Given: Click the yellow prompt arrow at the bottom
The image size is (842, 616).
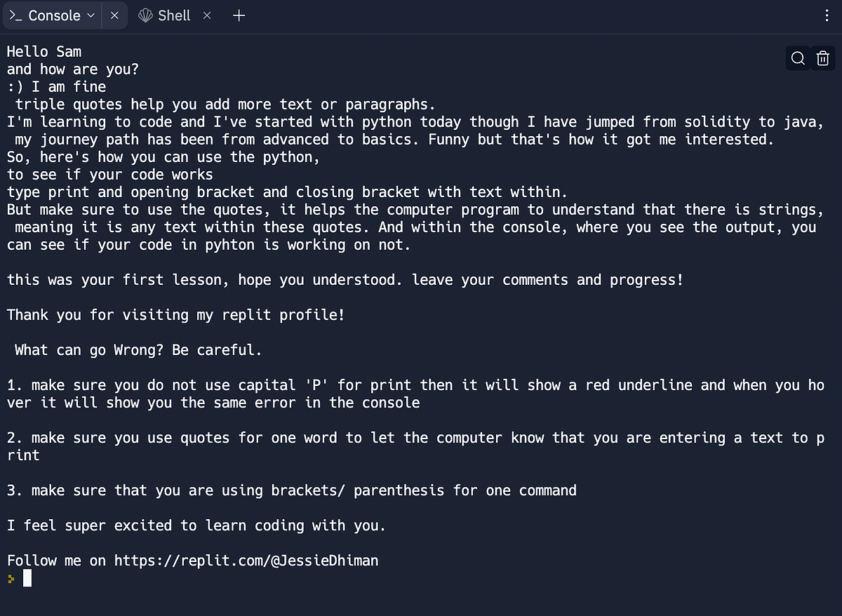Looking at the screenshot, I should pyautogui.click(x=12, y=579).
